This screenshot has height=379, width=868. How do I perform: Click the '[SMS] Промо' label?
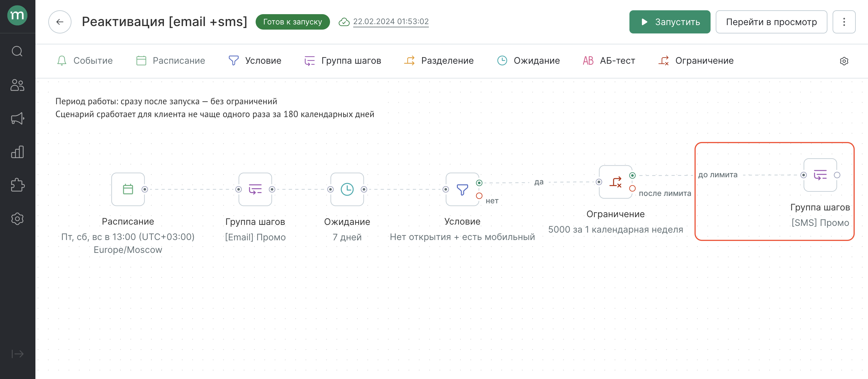coord(820,223)
